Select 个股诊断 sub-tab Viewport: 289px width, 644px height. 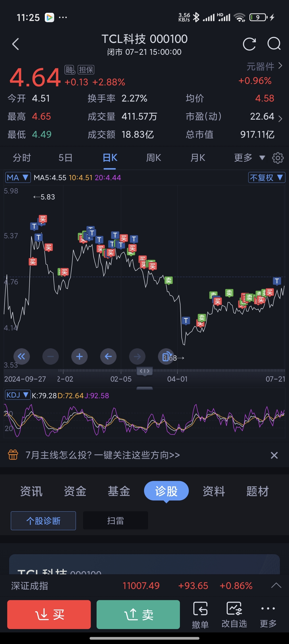pos(43,521)
